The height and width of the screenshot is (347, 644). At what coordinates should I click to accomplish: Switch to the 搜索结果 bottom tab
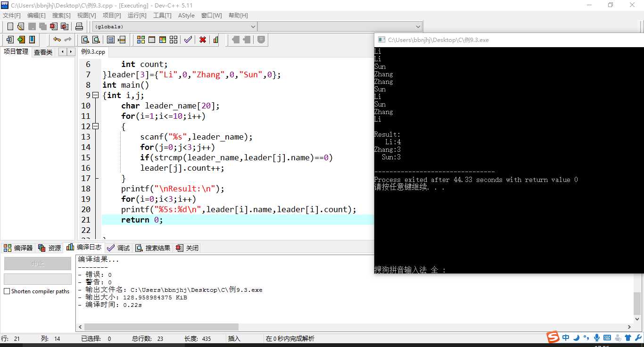(153, 248)
